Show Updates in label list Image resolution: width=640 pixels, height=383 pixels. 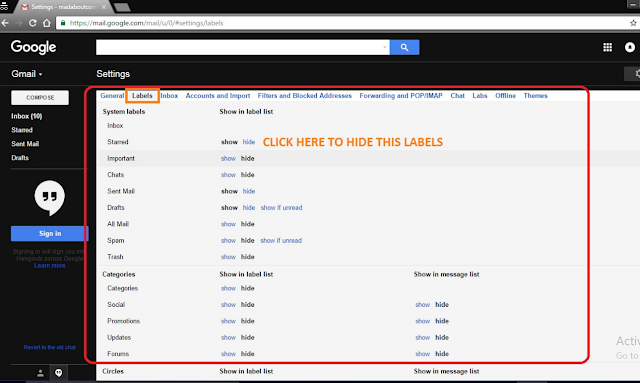point(228,337)
